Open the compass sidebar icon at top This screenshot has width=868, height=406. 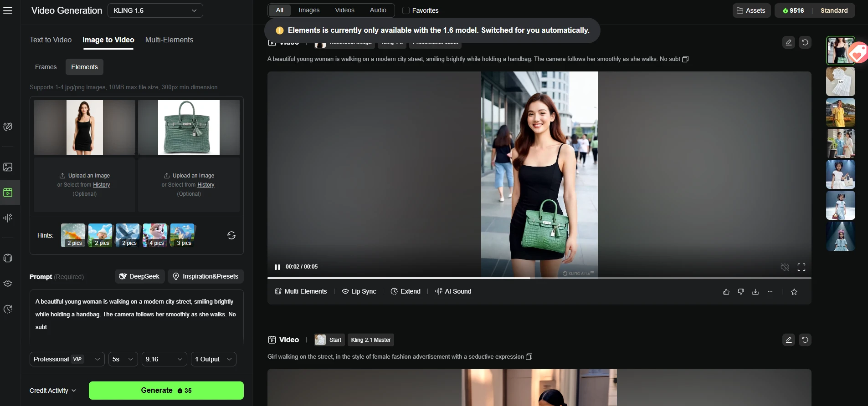pyautogui.click(x=8, y=127)
